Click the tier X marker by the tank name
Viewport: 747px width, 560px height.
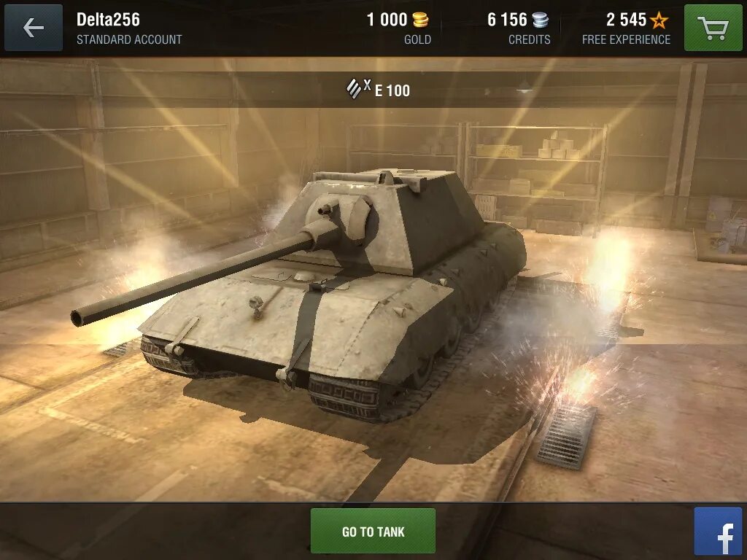368,85
